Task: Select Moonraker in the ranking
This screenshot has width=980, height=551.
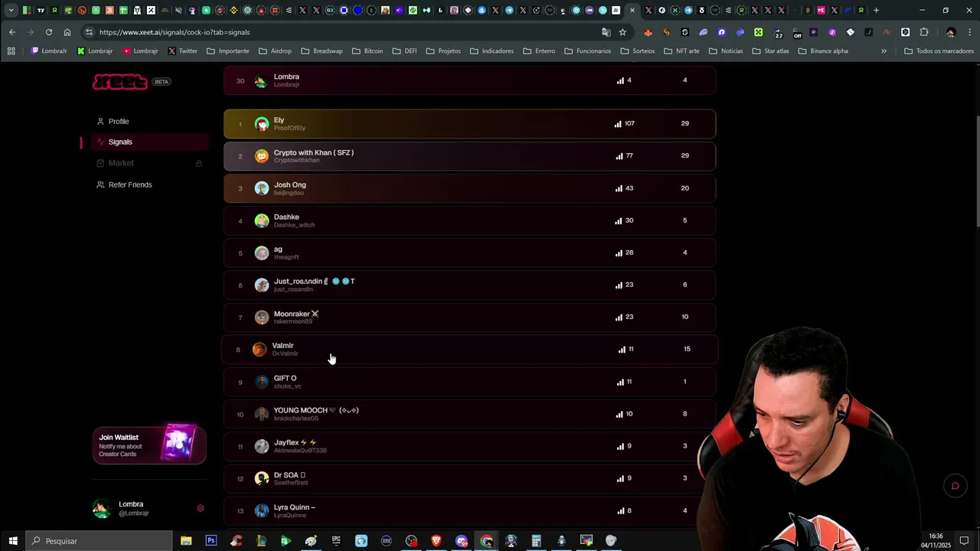Action: (x=469, y=317)
